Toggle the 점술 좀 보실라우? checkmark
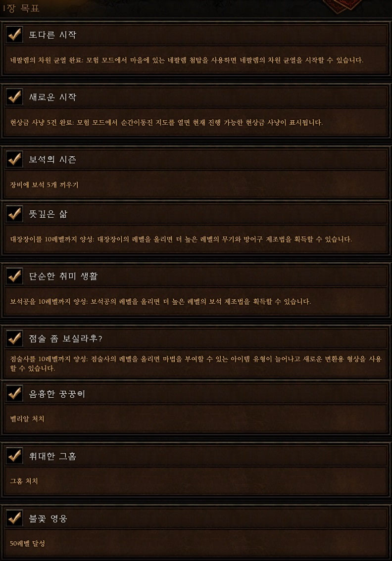 [15, 338]
